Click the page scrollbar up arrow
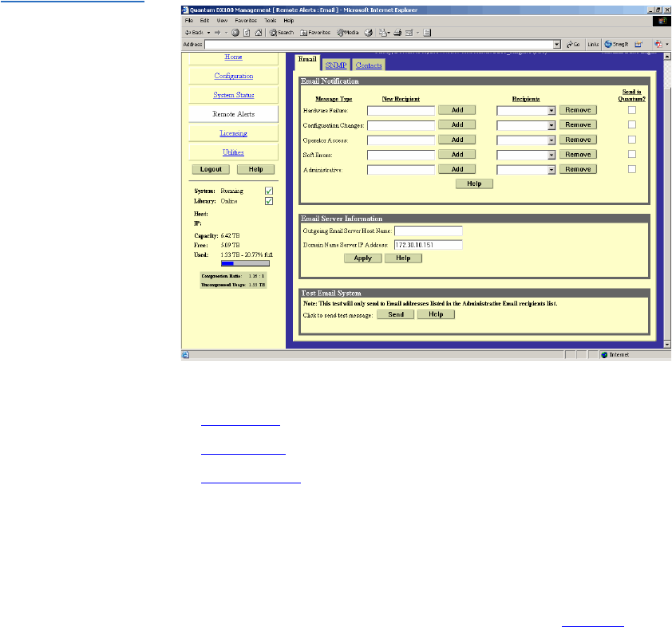The height and width of the screenshot is (627, 672). (x=667, y=56)
